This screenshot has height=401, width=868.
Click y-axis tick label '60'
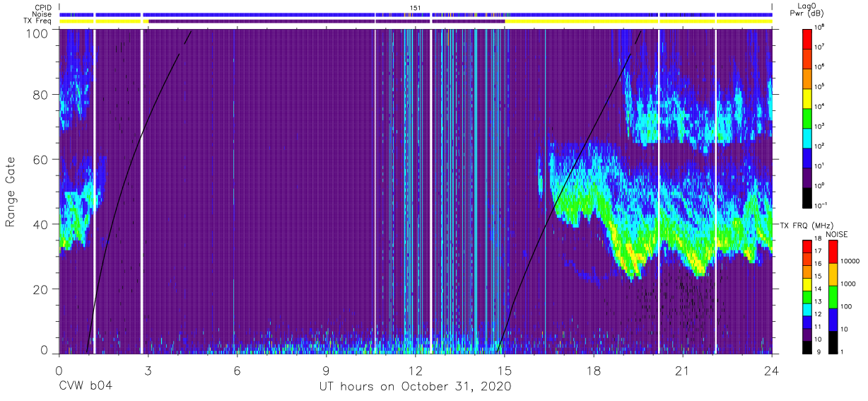[x=41, y=160]
